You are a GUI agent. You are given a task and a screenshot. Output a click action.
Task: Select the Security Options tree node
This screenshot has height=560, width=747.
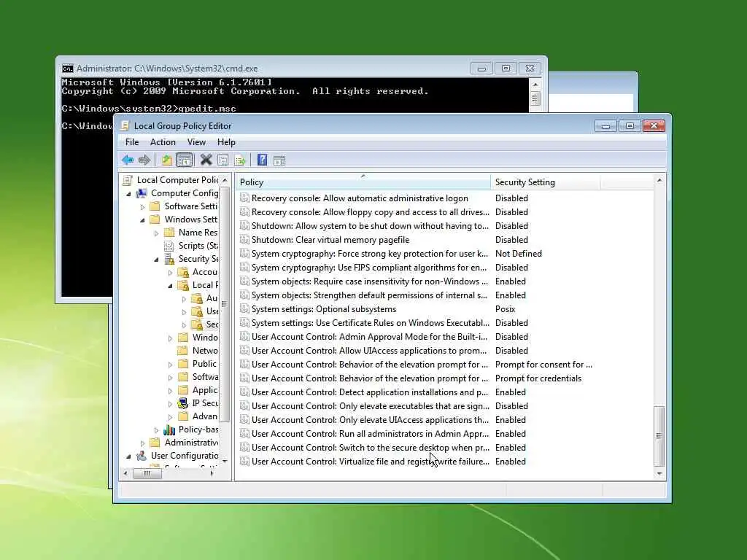click(212, 324)
